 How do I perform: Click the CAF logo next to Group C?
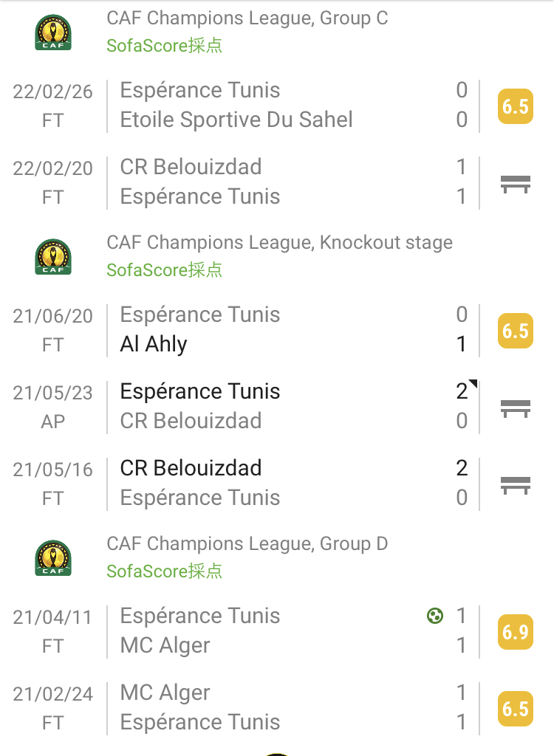point(53,32)
